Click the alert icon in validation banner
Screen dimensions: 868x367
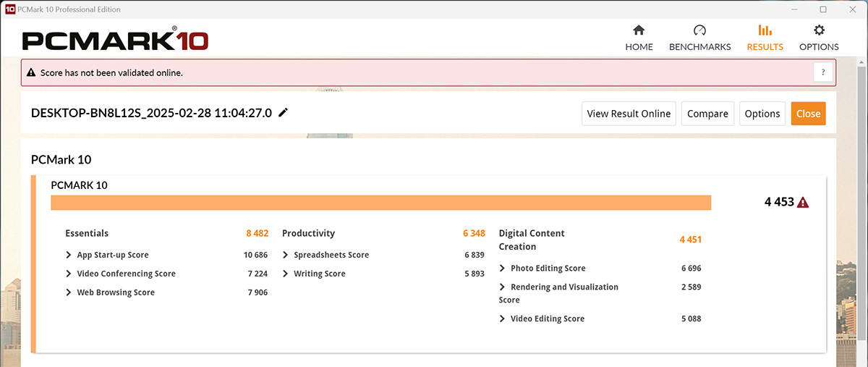point(31,73)
